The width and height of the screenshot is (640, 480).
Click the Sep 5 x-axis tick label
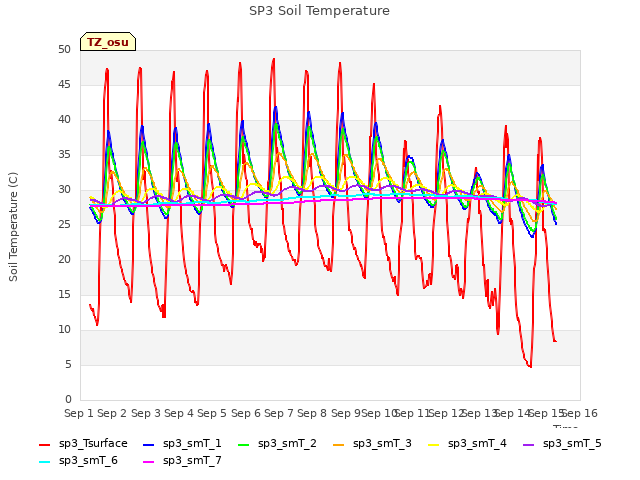pyautogui.click(x=212, y=413)
